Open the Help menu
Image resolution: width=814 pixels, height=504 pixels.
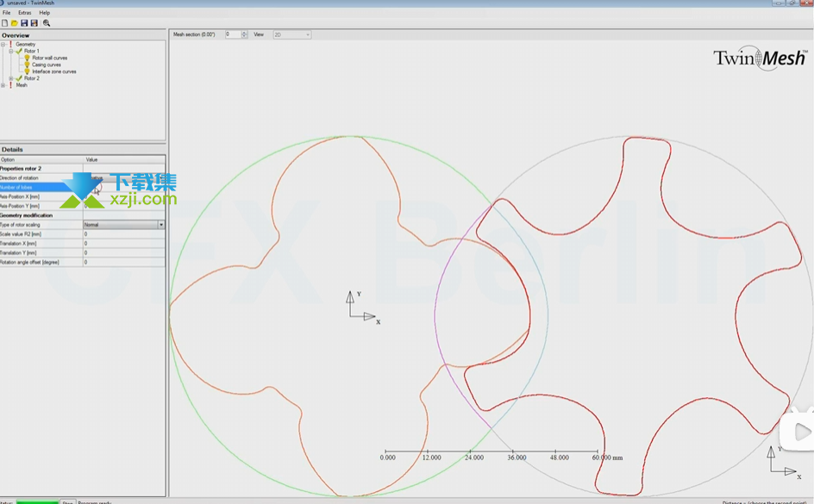click(45, 12)
